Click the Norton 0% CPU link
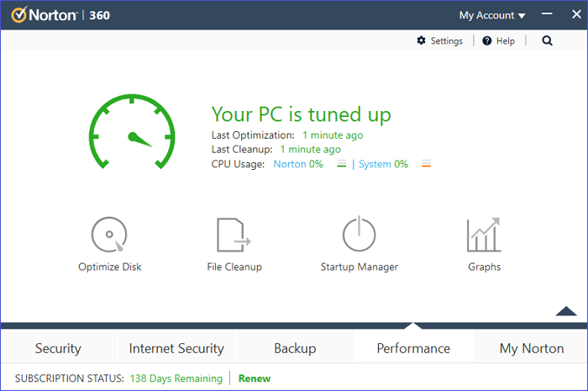Image resolution: width=588 pixels, height=391 pixels. tap(298, 164)
